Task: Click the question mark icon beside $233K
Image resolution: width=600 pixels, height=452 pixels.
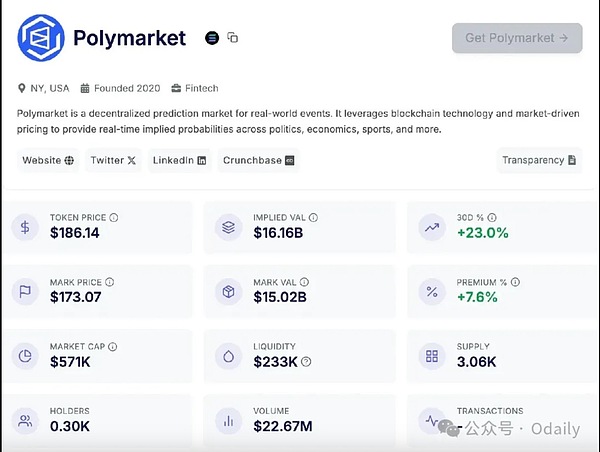Action: coord(306,362)
